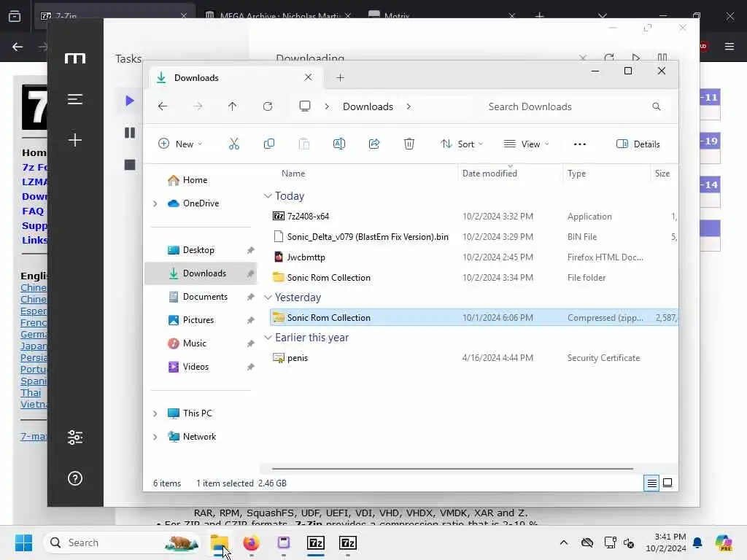Click the horizontal scrollbar in file list

(452, 469)
